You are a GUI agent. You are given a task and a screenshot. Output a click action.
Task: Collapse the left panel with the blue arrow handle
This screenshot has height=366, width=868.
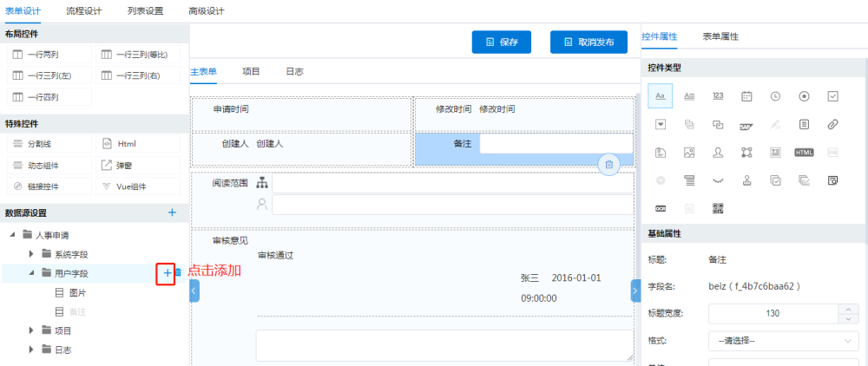194,291
